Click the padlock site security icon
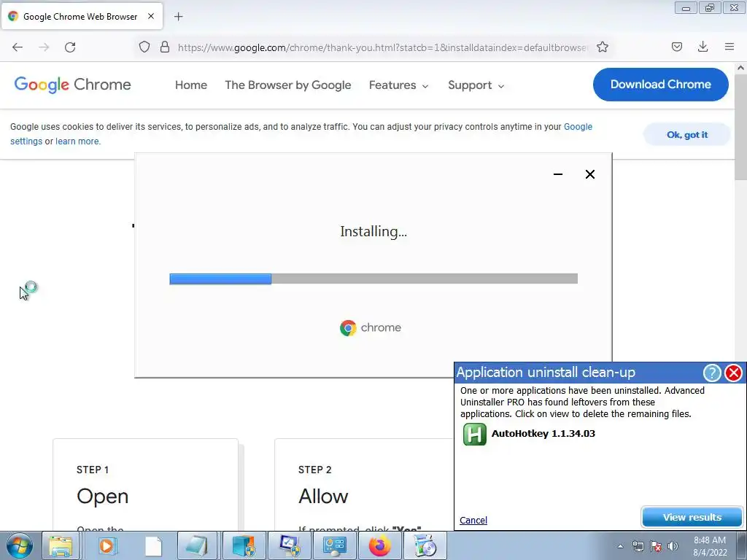 165,47
